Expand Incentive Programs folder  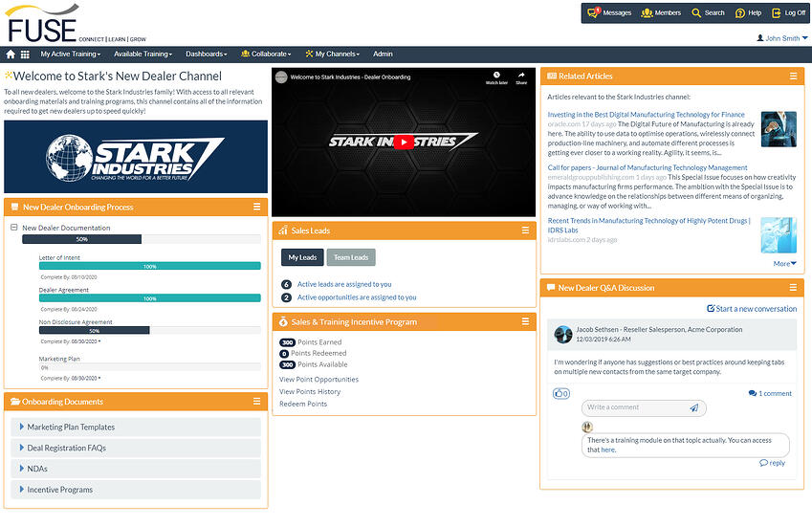tap(136, 490)
